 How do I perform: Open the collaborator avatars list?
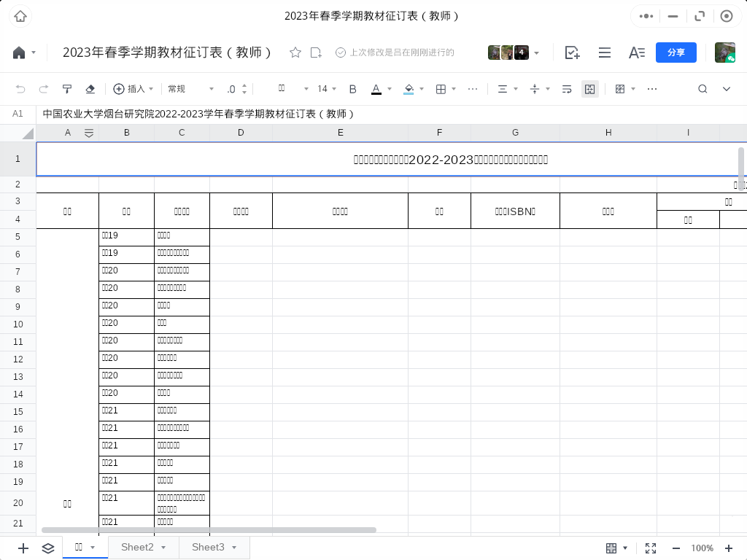click(x=508, y=52)
